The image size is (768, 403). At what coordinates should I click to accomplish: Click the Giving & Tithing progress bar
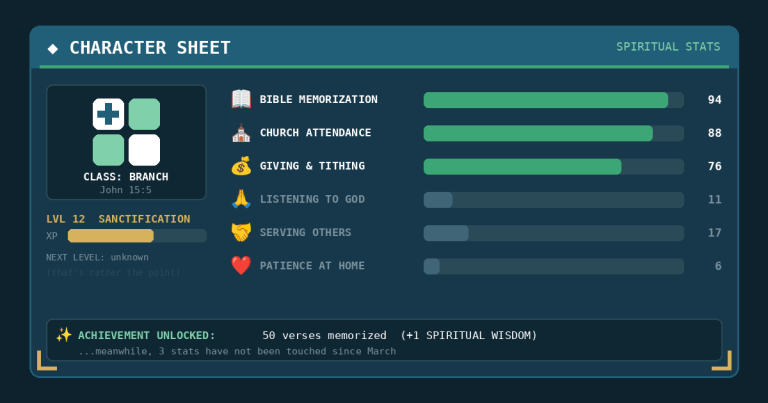pyautogui.click(x=553, y=166)
